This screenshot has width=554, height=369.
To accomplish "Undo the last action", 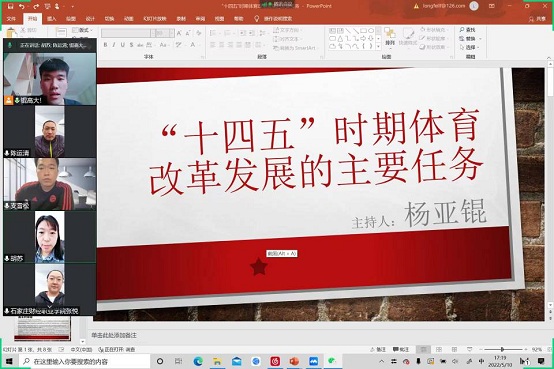I will pos(22,6).
